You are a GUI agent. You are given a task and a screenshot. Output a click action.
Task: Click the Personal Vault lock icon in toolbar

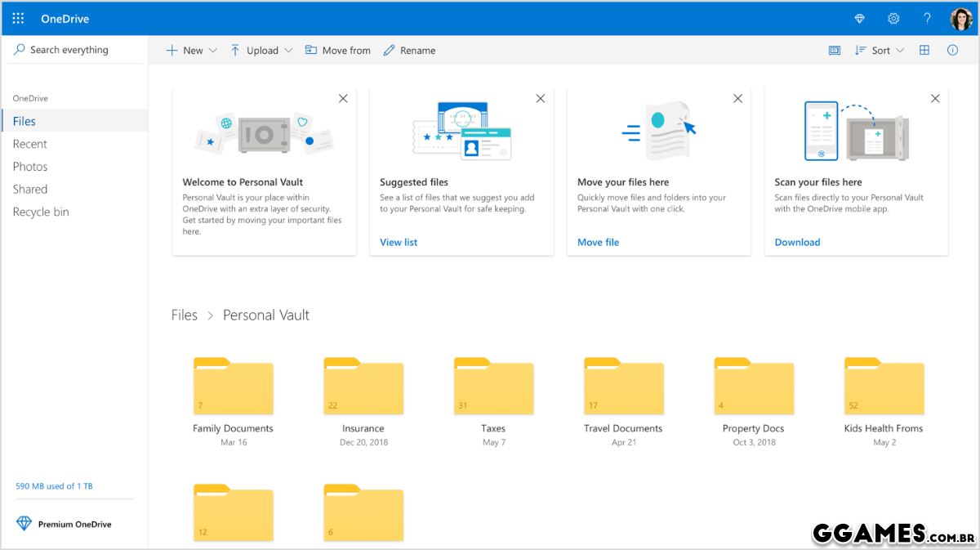point(834,51)
